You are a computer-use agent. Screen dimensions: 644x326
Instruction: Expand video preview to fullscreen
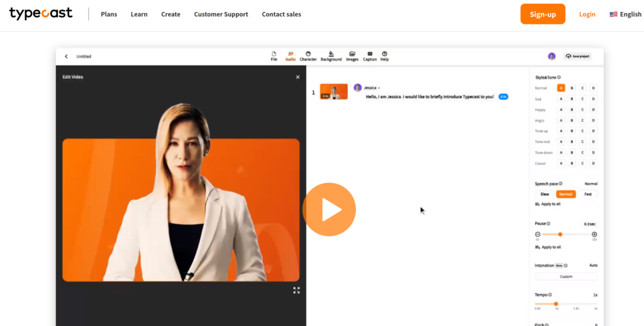296,290
